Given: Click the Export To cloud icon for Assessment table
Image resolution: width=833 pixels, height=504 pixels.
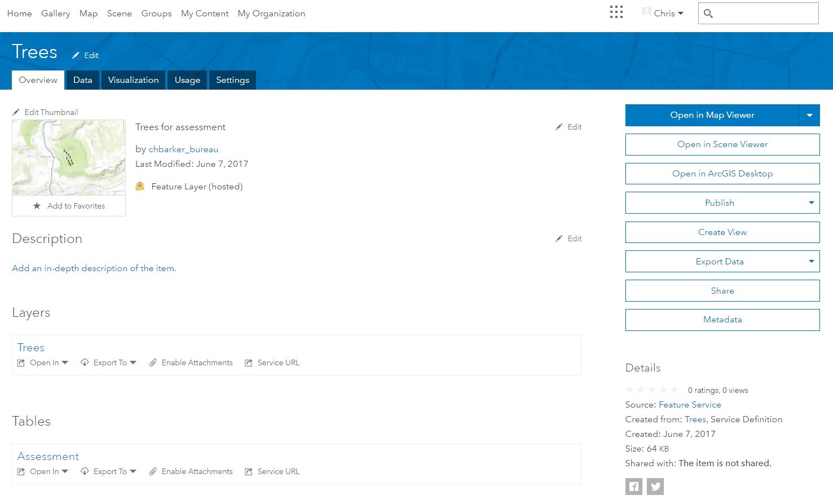Looking at the screenshot, I should [85, 471].
